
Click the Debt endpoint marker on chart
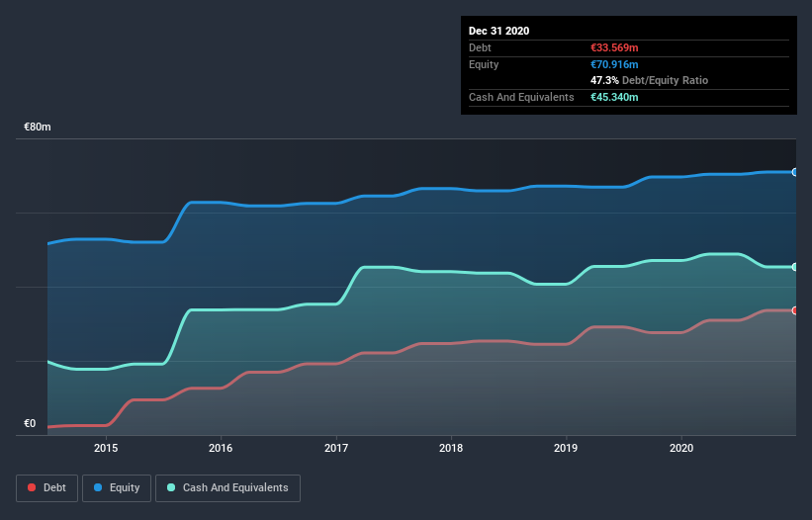pyautogui.click(x=795, y=310)
